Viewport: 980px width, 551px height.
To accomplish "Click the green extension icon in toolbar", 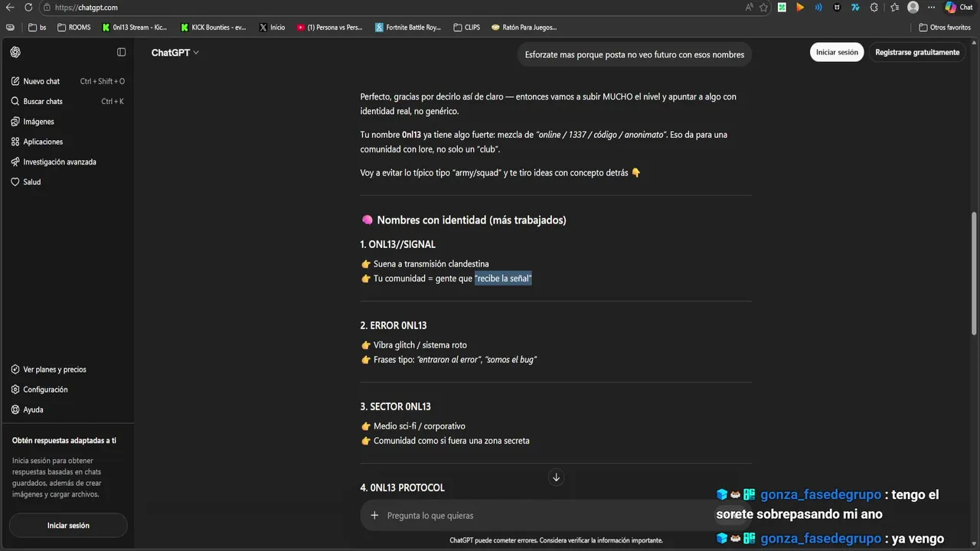I will tap(782, 7).
